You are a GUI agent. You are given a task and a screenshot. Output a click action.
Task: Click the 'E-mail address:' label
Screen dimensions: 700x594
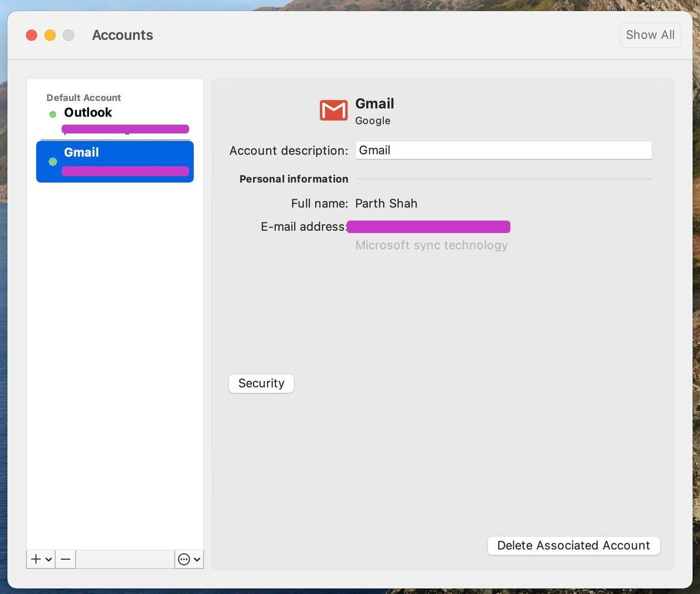coord(304,227)
